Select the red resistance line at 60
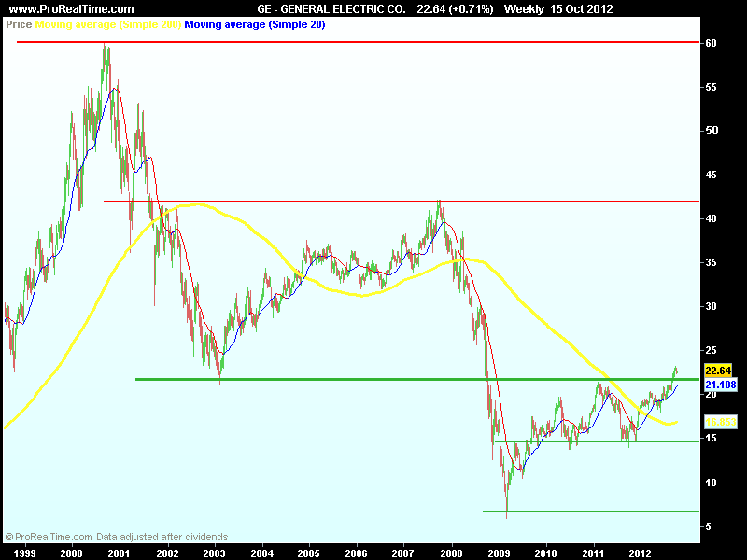747x560 pixels. click(358, 42)
